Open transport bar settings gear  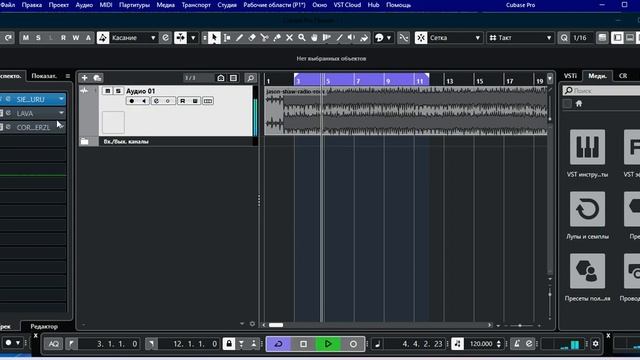596,344
